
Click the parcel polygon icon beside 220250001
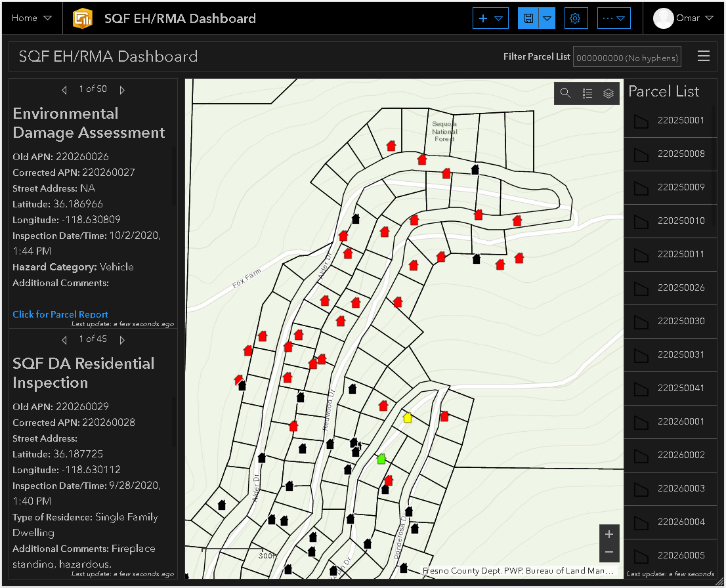pos(641,121)
